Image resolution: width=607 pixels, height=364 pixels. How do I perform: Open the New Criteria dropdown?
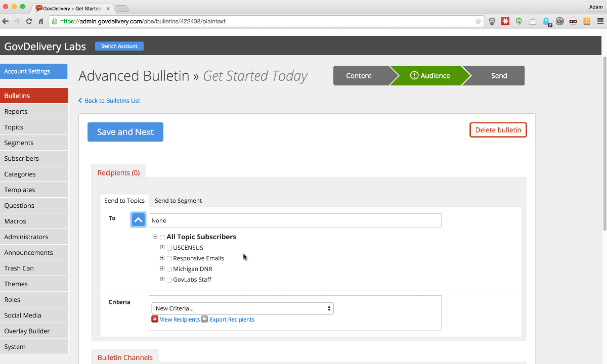point(242,308)
